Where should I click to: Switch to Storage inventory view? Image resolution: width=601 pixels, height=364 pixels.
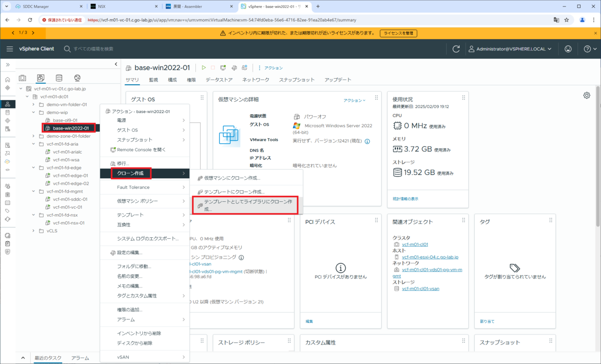coord(59,78)
